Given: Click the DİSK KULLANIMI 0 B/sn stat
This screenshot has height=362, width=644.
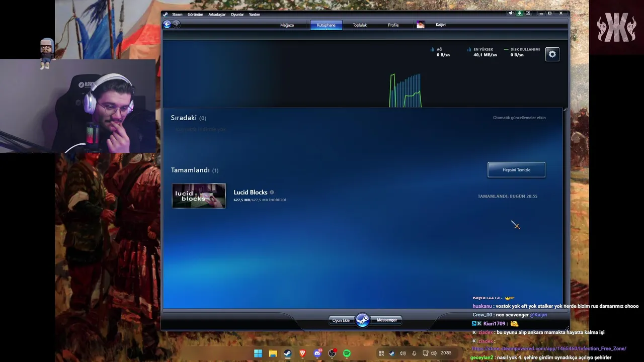Looking at the screenshot, I should pyautogui.click(x=522, y=52).
